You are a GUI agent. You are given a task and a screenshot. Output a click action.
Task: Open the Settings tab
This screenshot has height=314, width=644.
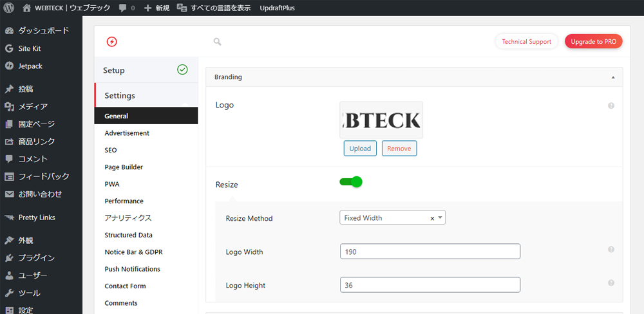(146, 96)
